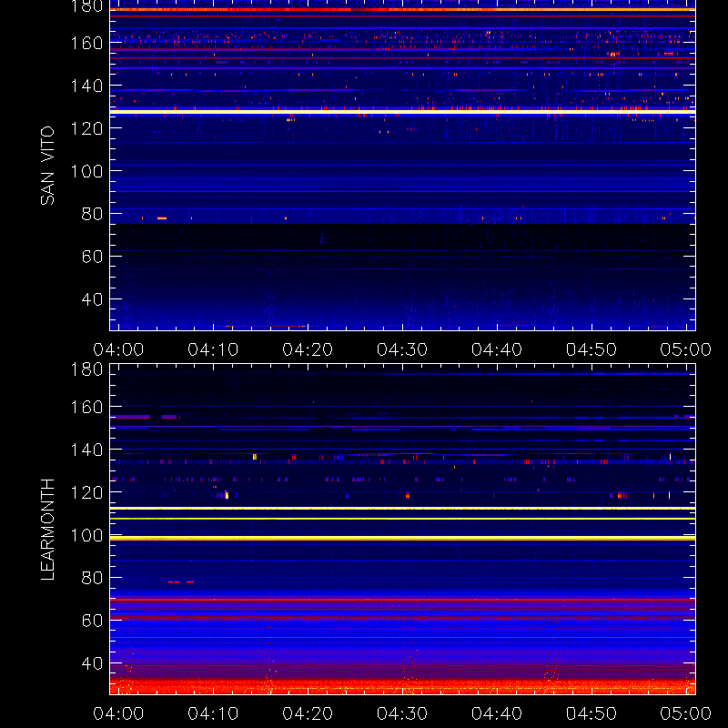Select the 100 frequency label on SAN VITO plot
The image size is (728, 728).
(x=86, y=171)
